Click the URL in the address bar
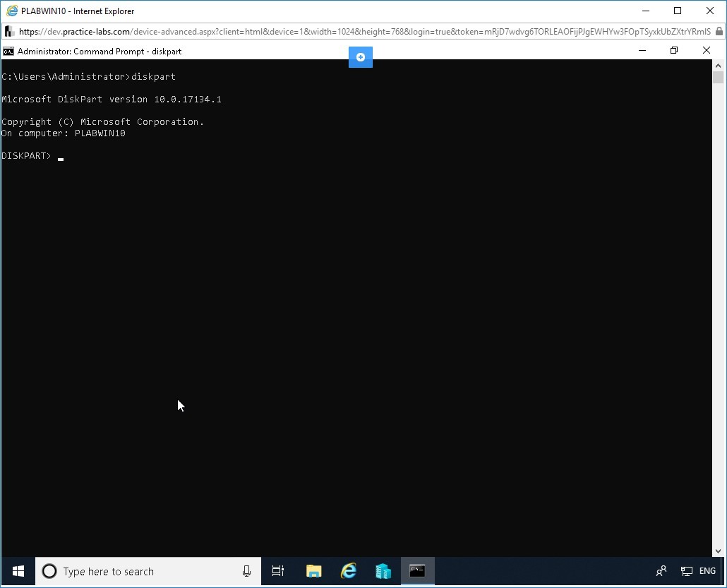This screenshot has height=588, width=727. [364, 32]
